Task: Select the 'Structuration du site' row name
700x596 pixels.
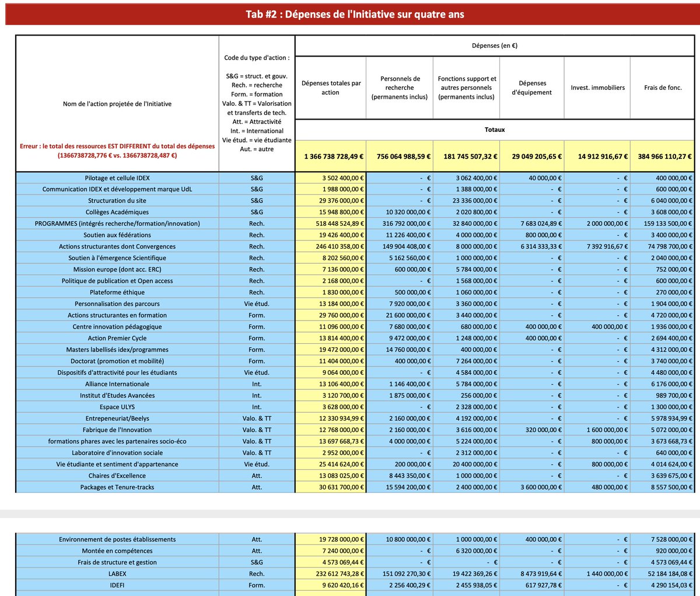Action: (x=117, y=201)
